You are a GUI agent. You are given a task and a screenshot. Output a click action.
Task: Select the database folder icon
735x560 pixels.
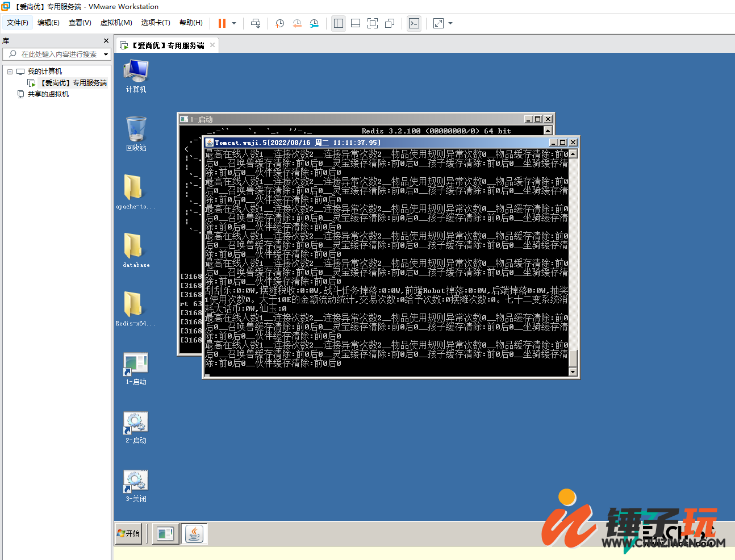(136, 250)
